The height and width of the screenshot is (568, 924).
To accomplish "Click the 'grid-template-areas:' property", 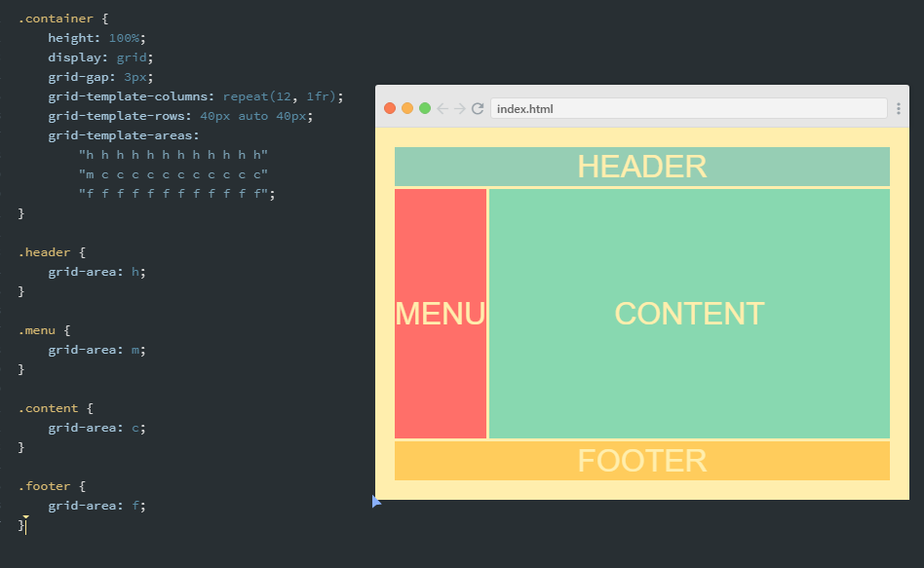I will (124, 135).
